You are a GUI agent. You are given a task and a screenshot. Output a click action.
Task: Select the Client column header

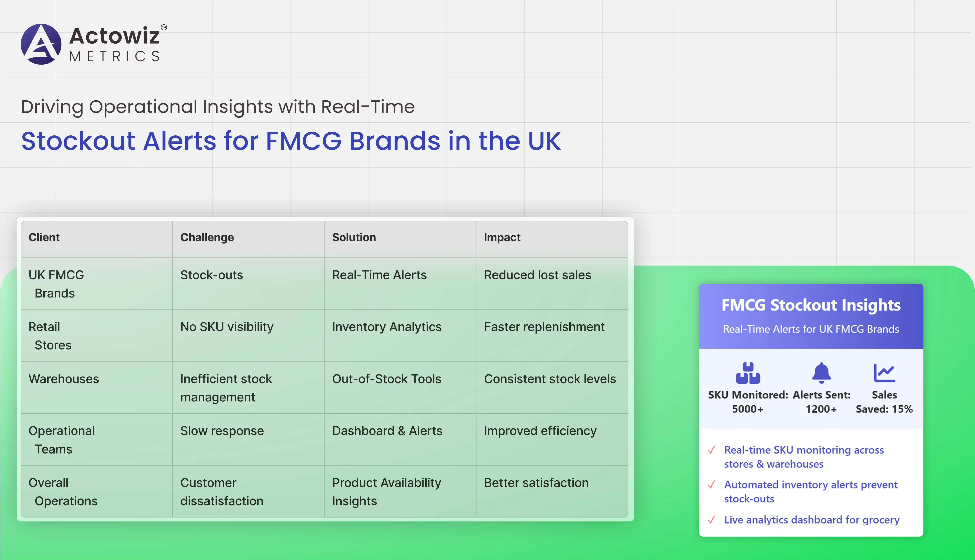pyautogui.click(x=44, y=237)
